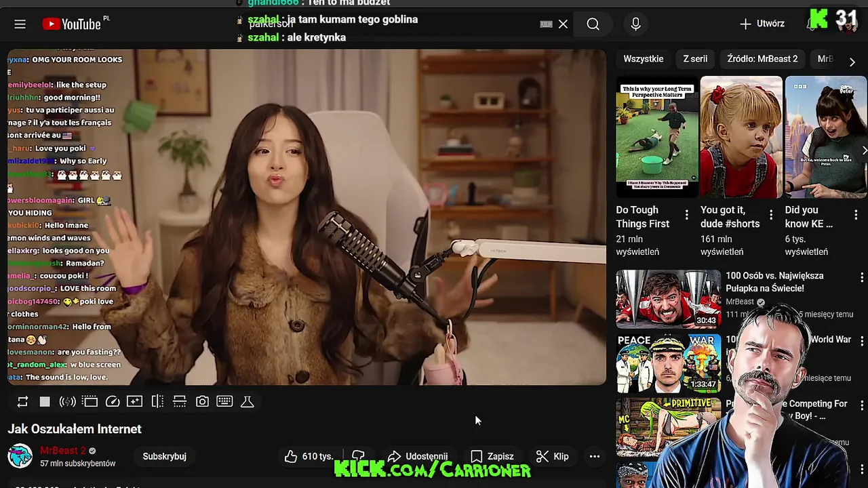Image resolution: width=868 pixels, height=488 pixels.
Task: Open the playback speed gauge icon
Action: pos(113,402)
